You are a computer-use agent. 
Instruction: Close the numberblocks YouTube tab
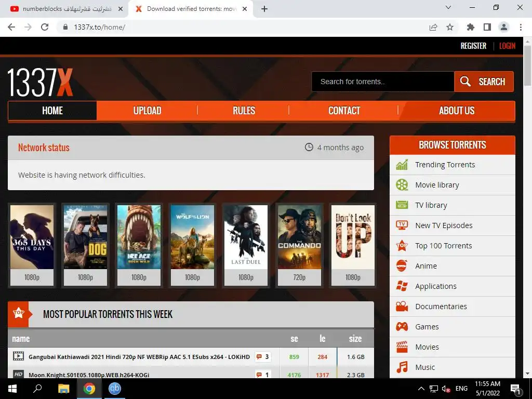pyautogui.click(x=121, y=9)
